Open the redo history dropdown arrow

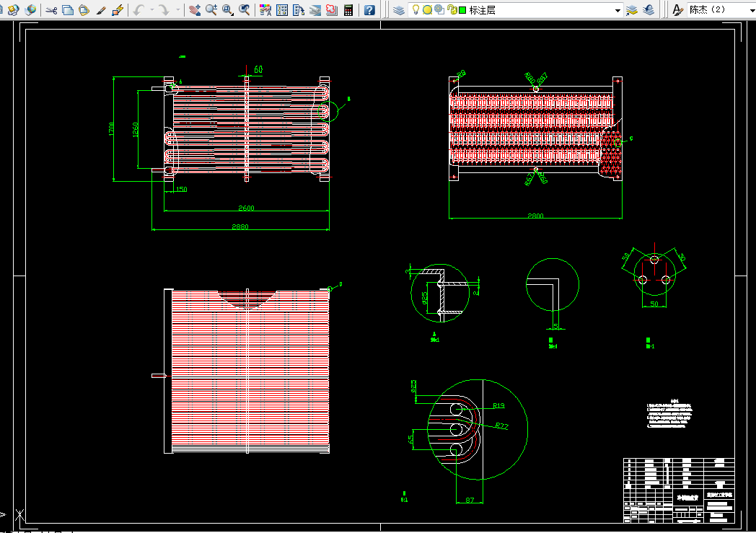point(178,9)
